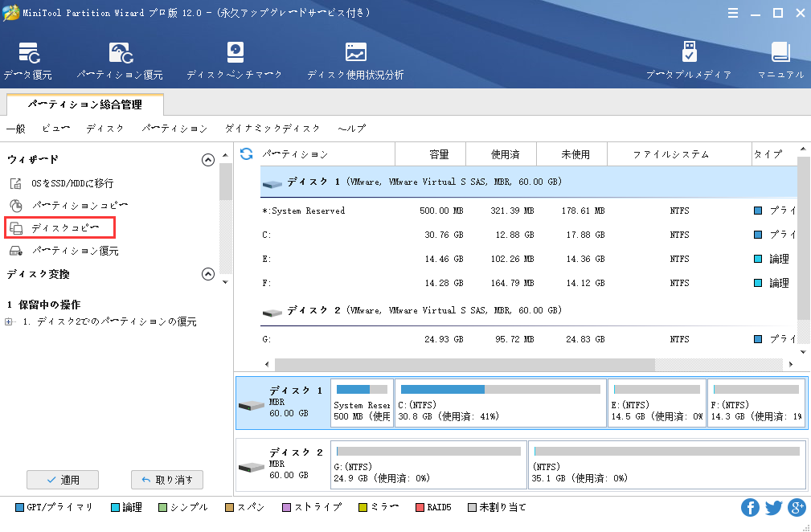Image resolution: width=811 pixels, height=532 pixels.
Task: Click パーティション復元 sidebar link text
Action: (76, 251)
